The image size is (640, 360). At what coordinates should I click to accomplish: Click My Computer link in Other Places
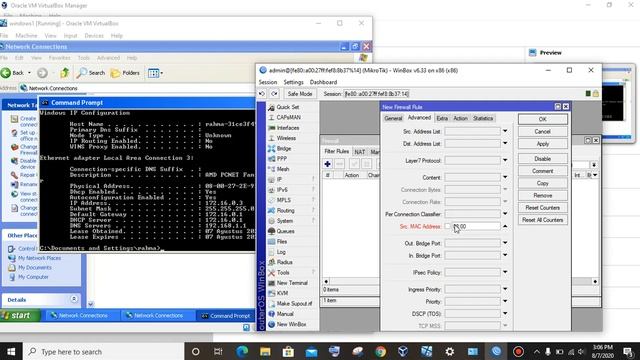33,277
